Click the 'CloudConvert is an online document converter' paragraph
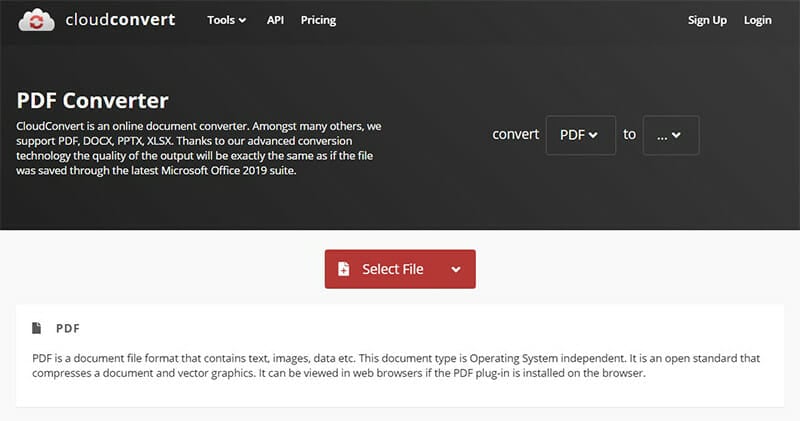The width and height of the screenshot is (800, 421). (199, 148)
